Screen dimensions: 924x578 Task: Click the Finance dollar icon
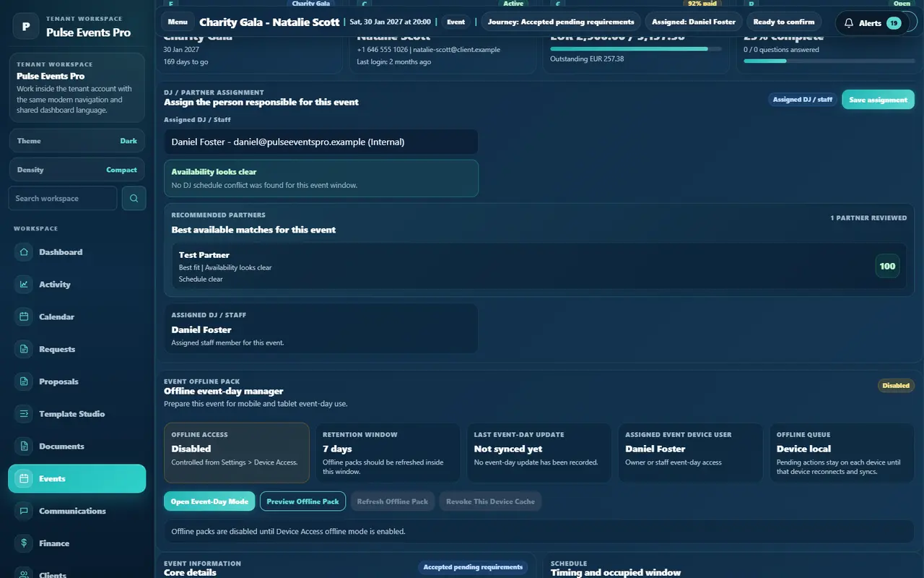24,543
